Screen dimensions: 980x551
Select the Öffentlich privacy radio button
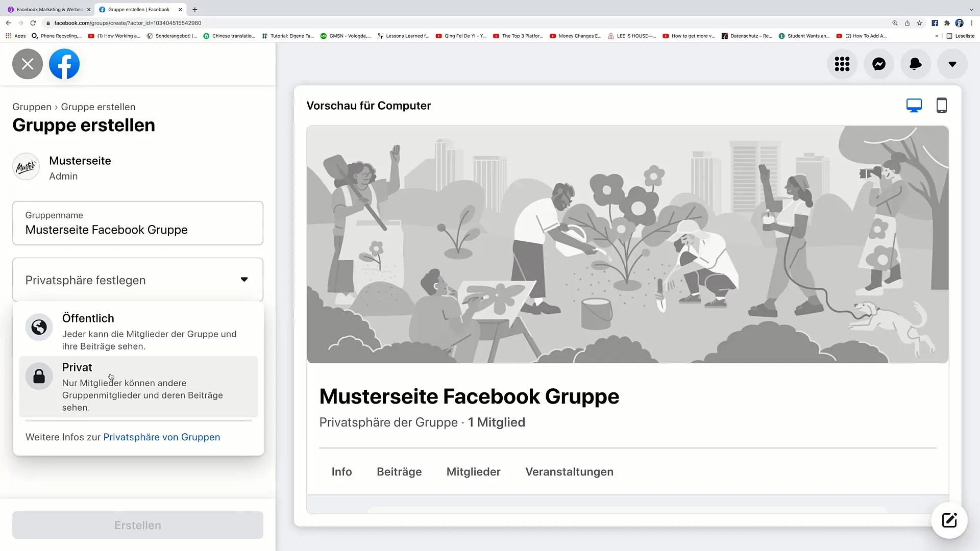coord(39,327)
